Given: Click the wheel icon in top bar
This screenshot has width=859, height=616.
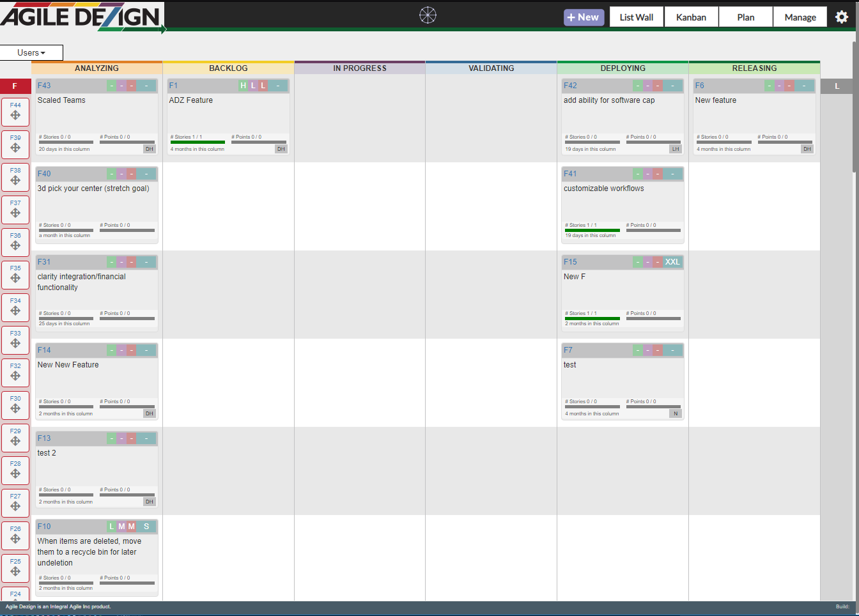Looking at the screenshot, I should pos(428,15).
